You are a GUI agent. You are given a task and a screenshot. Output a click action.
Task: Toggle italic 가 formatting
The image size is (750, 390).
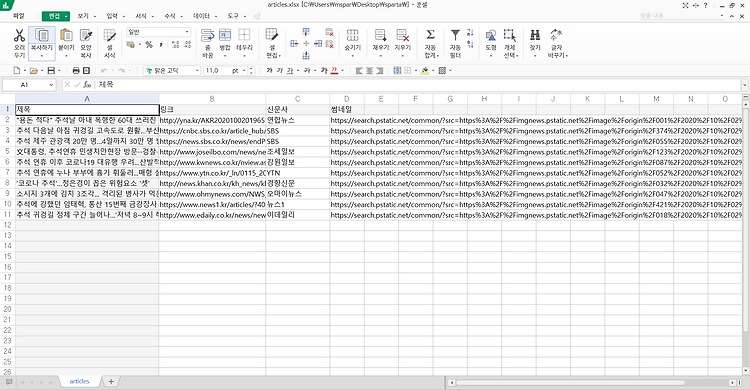(280, 70)
